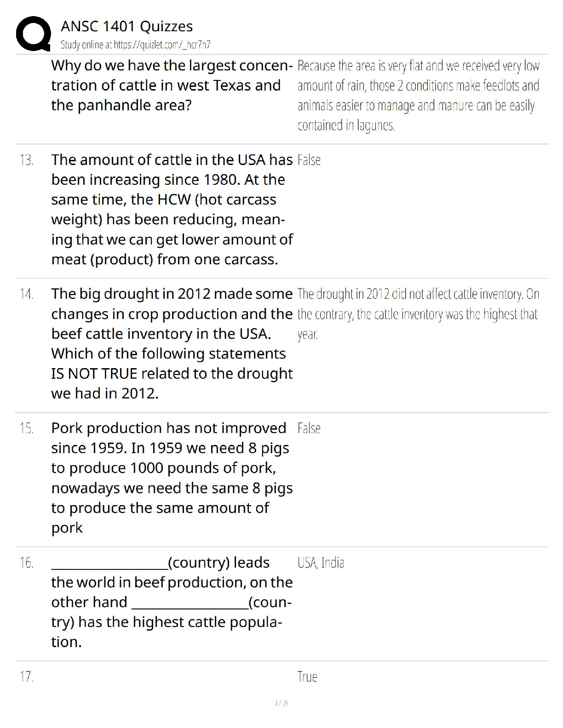The width and height of the screenshot is (563, 728).
Task: Select the ANSC 1401 Quizzes title
Action: tap(126, 26)
